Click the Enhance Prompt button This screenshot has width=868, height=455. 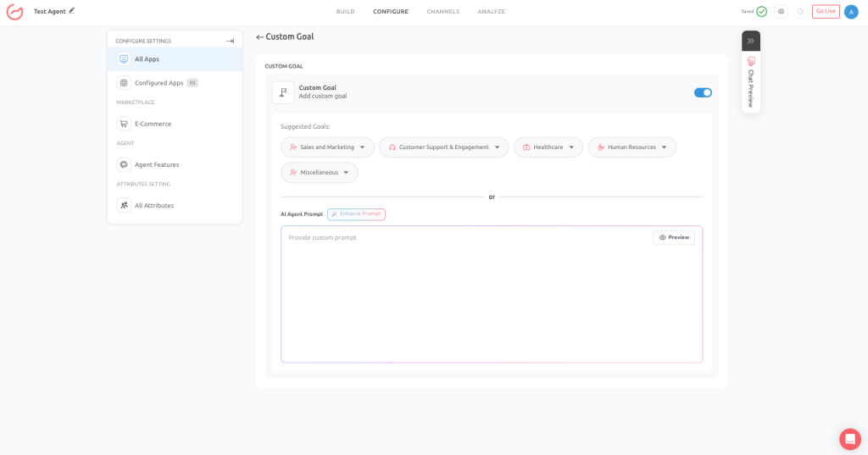[357, 214]
